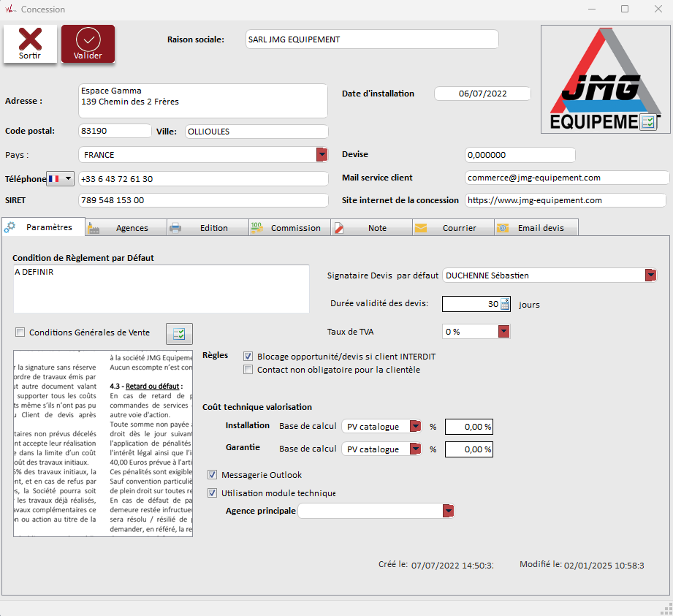673x616 pixels.
Task: Open the Signataire Devis par défaut dropdown
Action: pyautogui.click(x=650, y=275)
